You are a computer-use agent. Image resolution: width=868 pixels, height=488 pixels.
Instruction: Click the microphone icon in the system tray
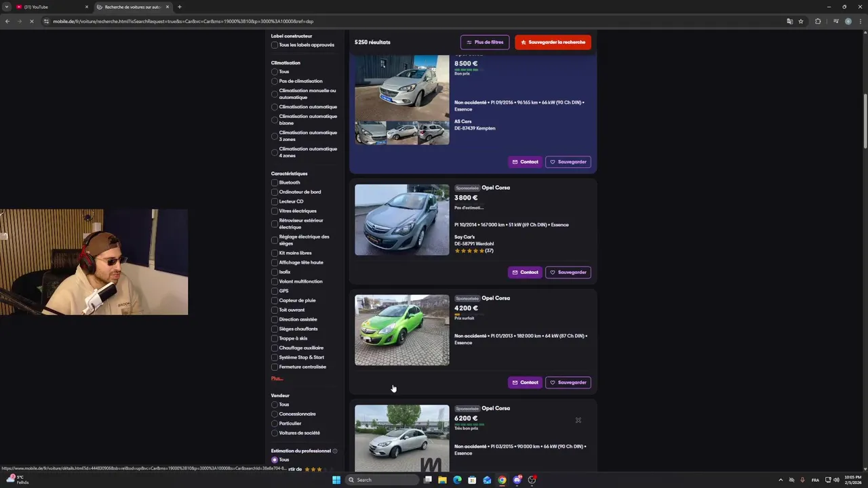point(802,480)
